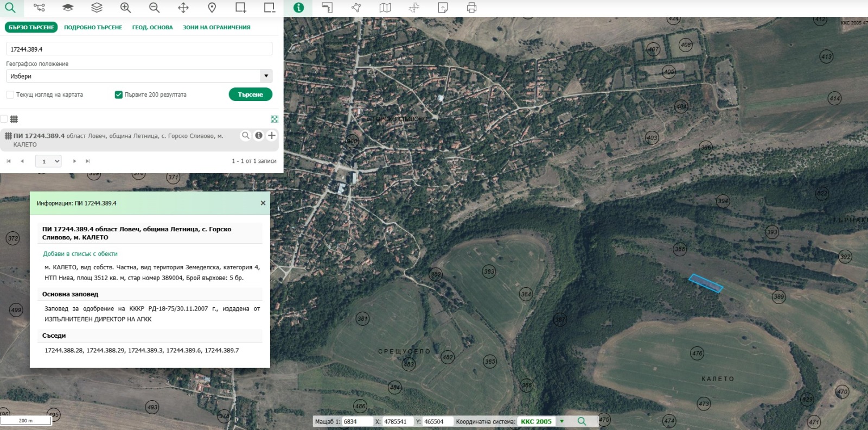Viewport: 868px width, 430px height.
Task: Click the map scale input field
Action: tap(357, 421)
